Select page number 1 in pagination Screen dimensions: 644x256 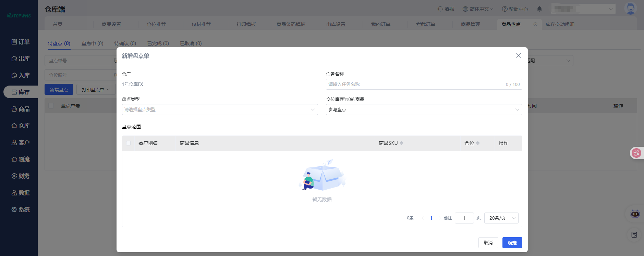click(431, 218)
